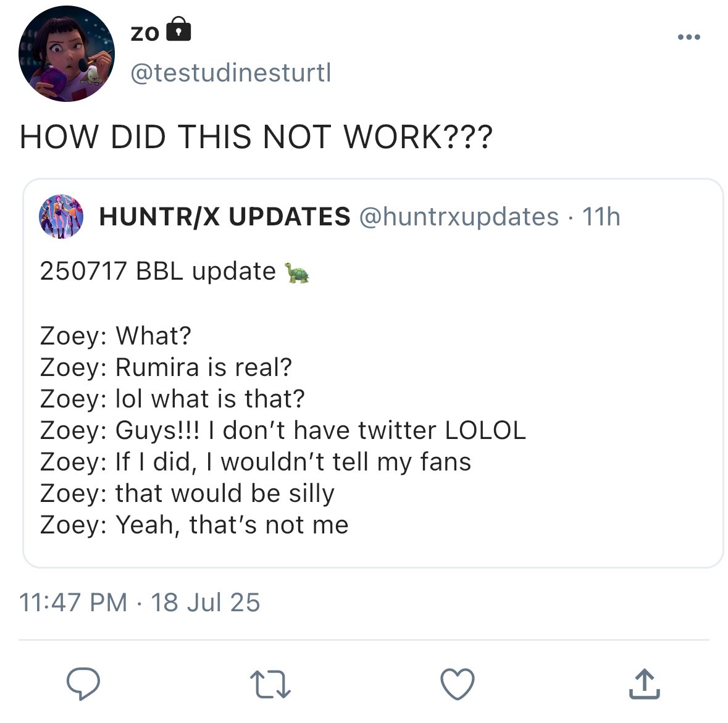Open the 11:47 PM timestamp link
This screenshot has width=728, height=723.
click(x=73, y=602)
